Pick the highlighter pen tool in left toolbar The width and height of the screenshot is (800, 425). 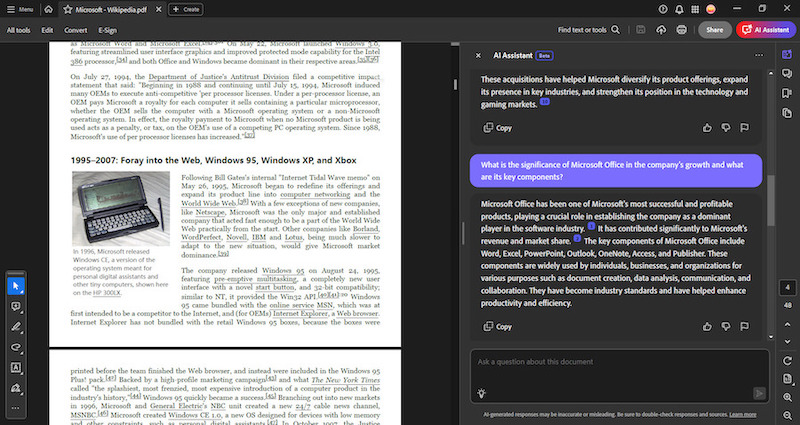point(15,327)
